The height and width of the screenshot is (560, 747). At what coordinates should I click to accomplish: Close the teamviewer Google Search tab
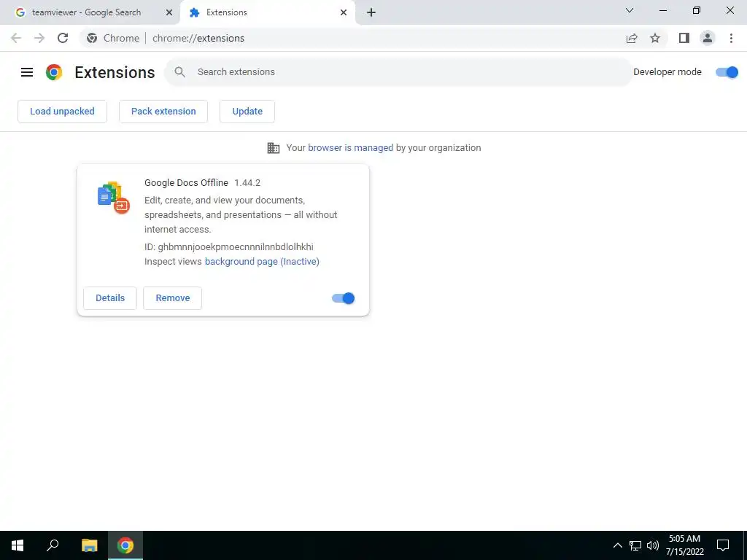click(169, 12)
